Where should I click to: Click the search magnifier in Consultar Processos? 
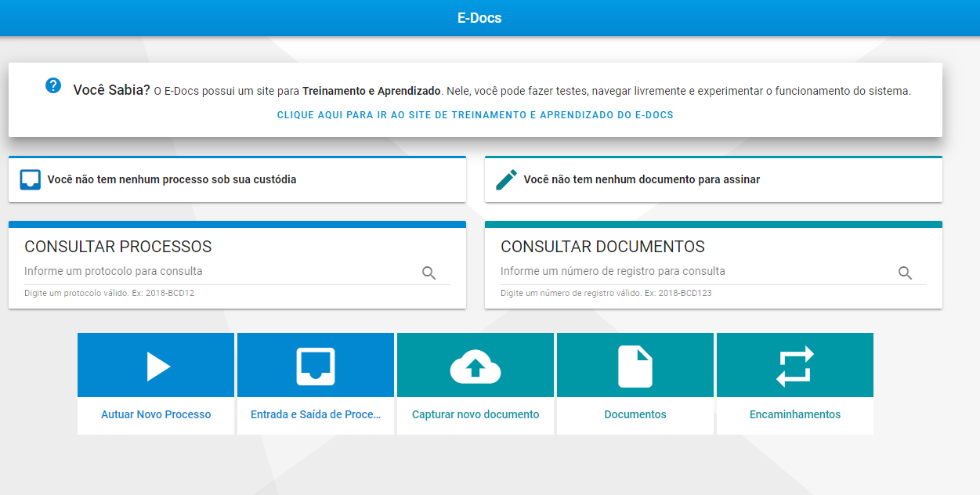point(429,273)
